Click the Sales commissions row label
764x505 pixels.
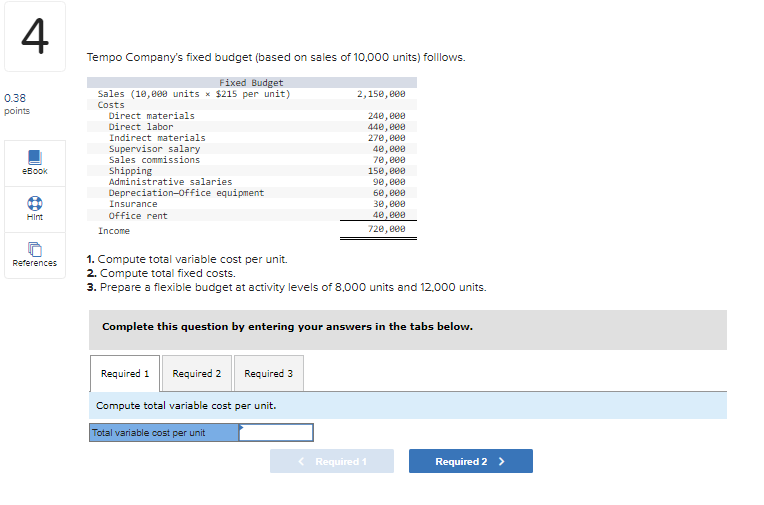[154, 159]
